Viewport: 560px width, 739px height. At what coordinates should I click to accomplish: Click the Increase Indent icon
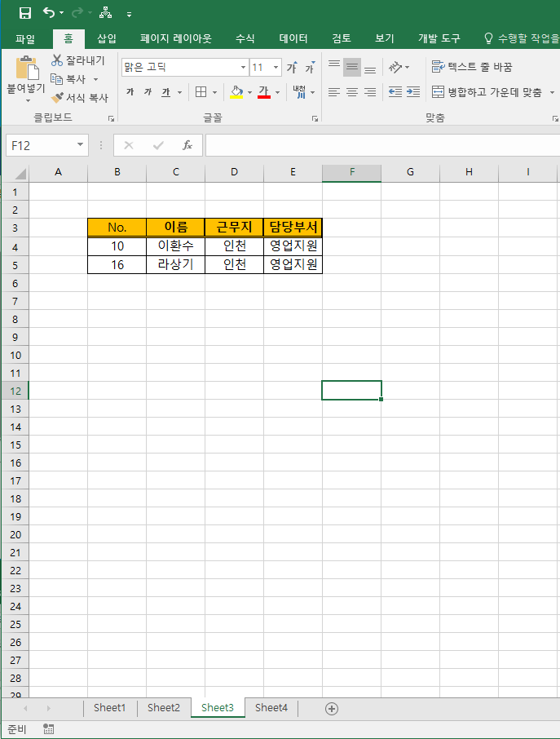point(413,92)
